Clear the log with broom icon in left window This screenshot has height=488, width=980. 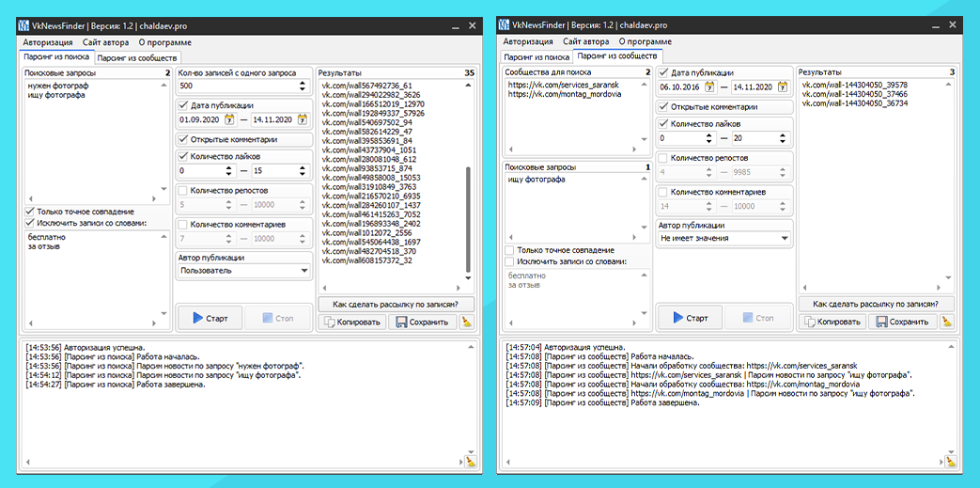(x=471, y=462)
